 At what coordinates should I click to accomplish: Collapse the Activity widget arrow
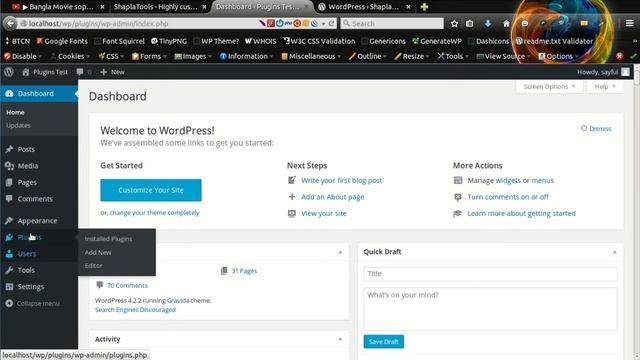pyautogui.click(x=340, y=339)
